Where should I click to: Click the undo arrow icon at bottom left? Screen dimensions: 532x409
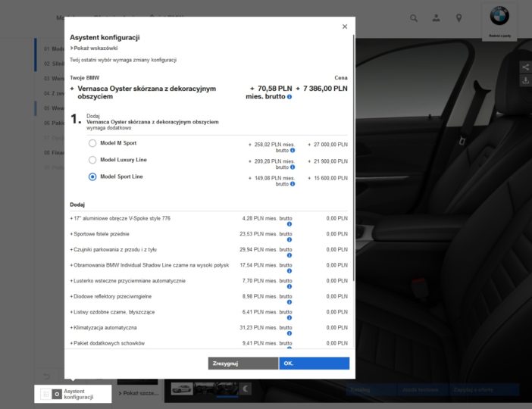point(47,376)
